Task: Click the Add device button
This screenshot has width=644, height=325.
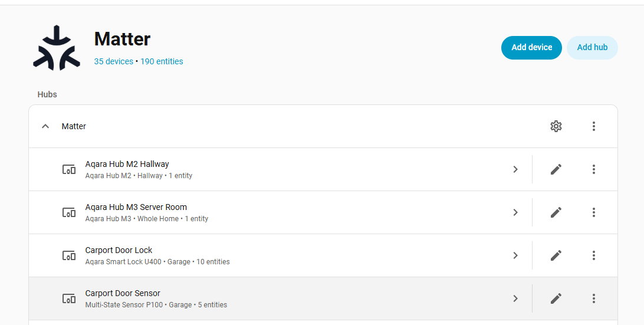Action: tap(531, 48)
